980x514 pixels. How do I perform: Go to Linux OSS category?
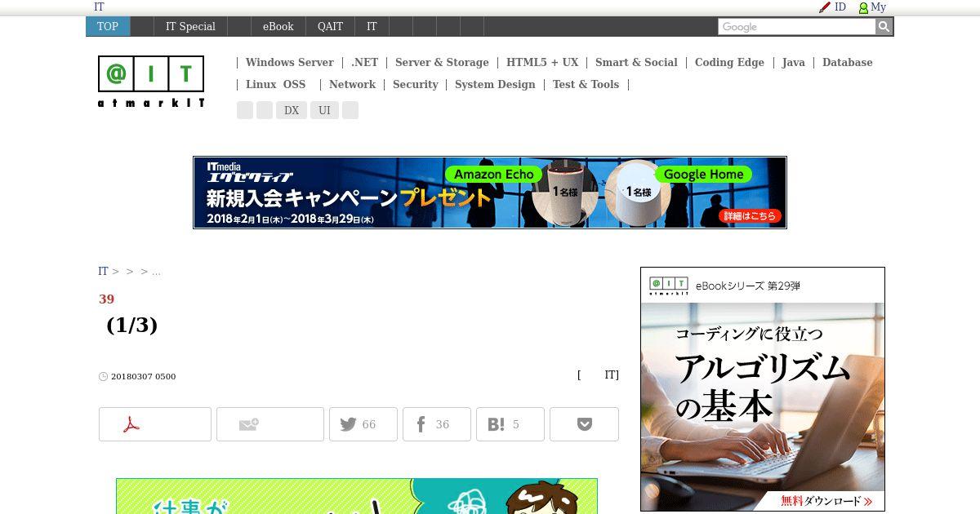(275, 85)
